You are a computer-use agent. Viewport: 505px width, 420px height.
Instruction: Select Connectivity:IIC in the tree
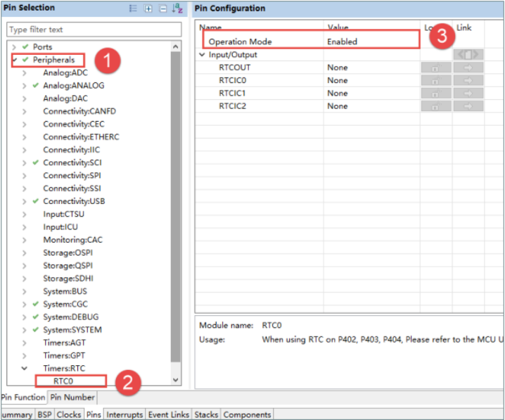tap(72, 150)
